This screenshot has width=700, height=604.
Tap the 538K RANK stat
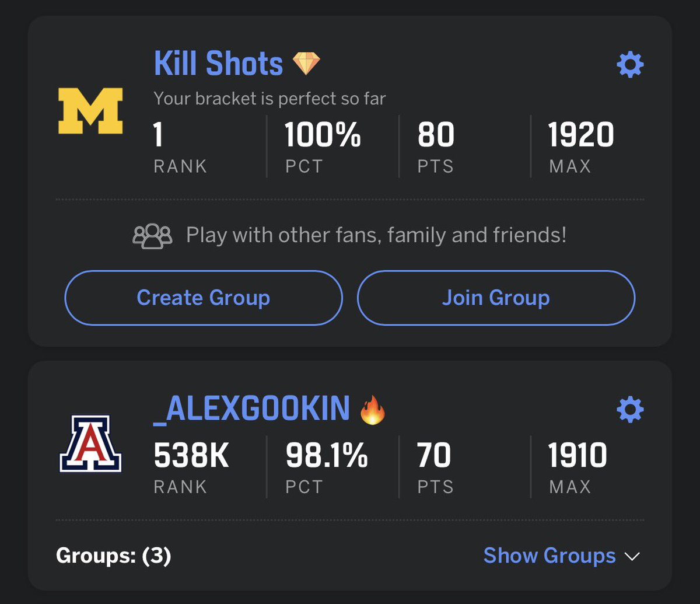pyautogui.click(x=191, y=467)
